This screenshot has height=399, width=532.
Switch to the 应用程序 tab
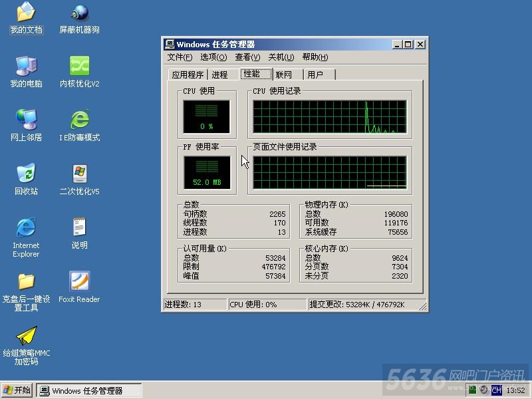(x=188, y=74)
